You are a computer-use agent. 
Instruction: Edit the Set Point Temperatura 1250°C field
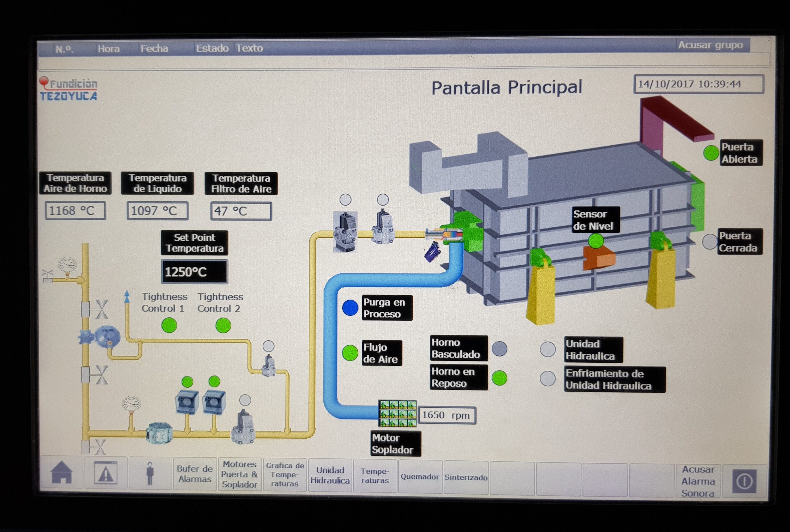tap(194, 272)
